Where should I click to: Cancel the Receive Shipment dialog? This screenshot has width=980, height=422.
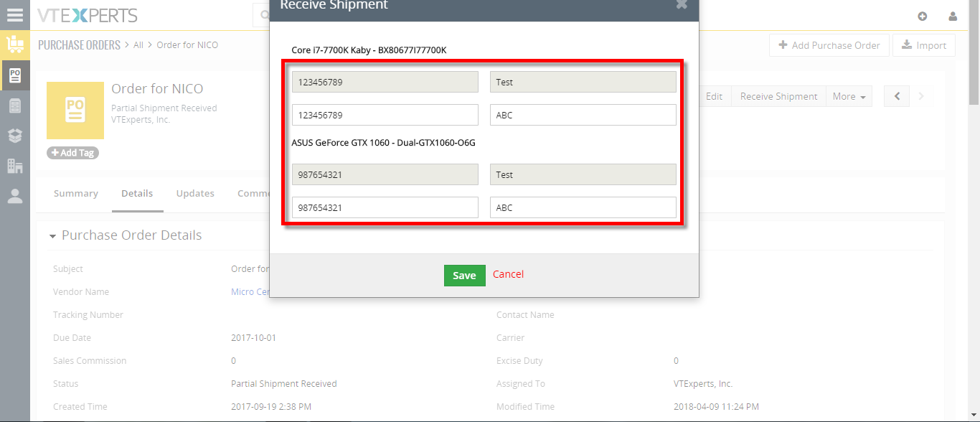click(x=508, y=274)
